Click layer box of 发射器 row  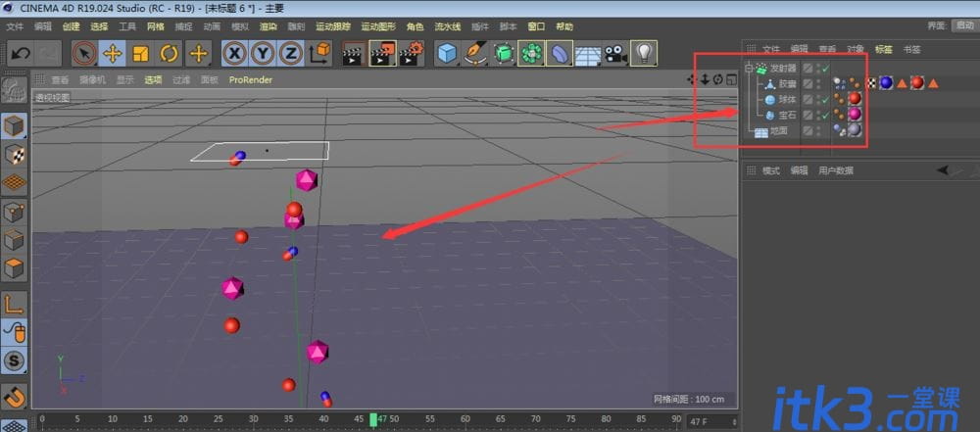coord(808,69)
